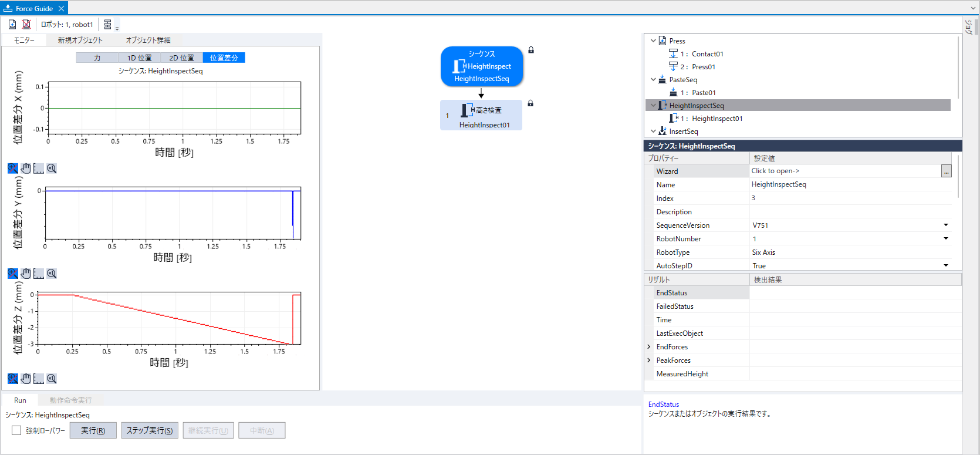
Task: Click the axis scale icon under the Z graph
Action: [x=39, y=379]
